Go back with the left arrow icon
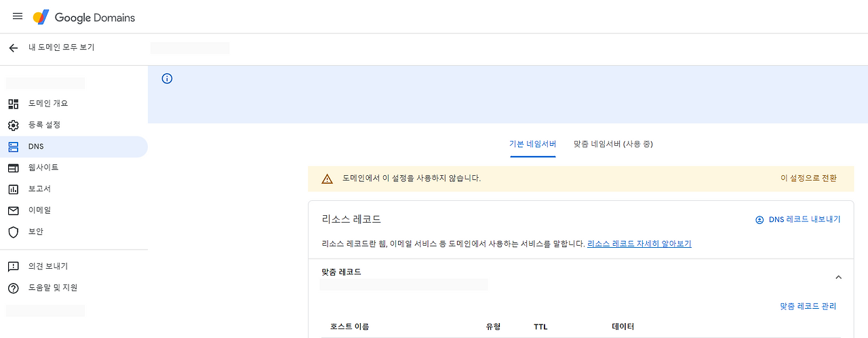This screenshot has height=338, width=868. pyautogui.click(x=14, y=48)
